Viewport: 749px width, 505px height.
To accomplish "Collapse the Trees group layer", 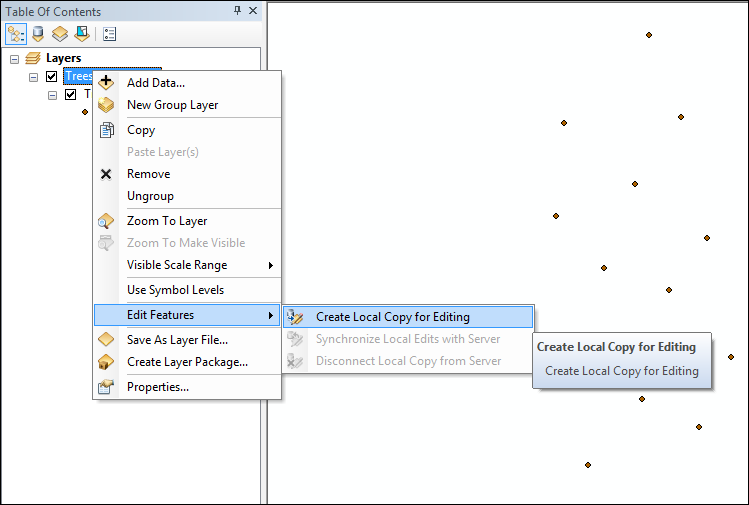I will [33, 77].
